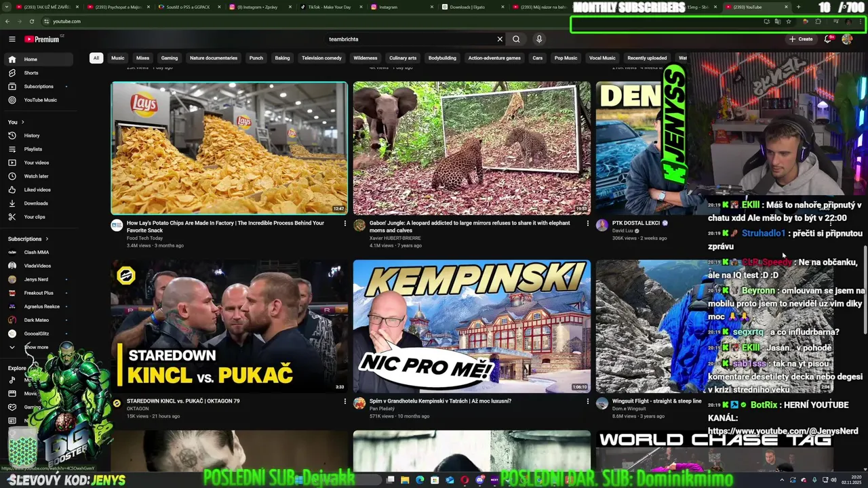Select the Vocal Music chip
The height and width of the screenshot is (488, 868).
pos(602,58)
